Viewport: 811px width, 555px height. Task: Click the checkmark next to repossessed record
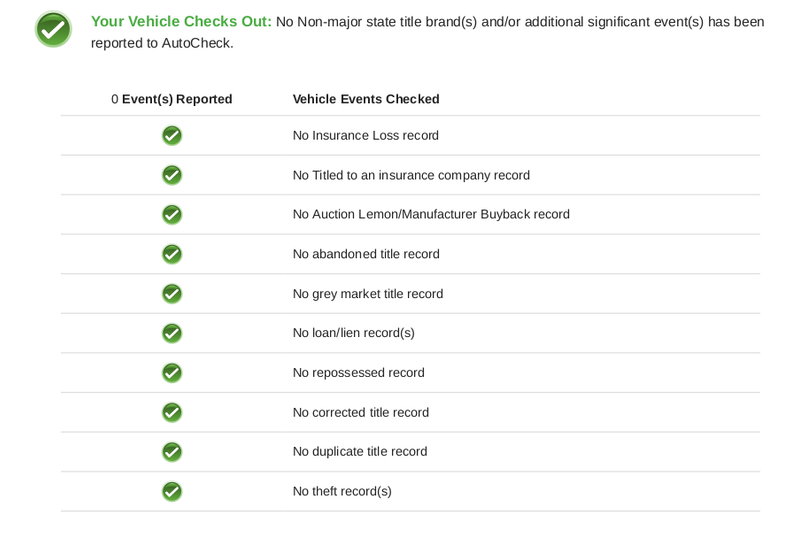pos(172,373)
